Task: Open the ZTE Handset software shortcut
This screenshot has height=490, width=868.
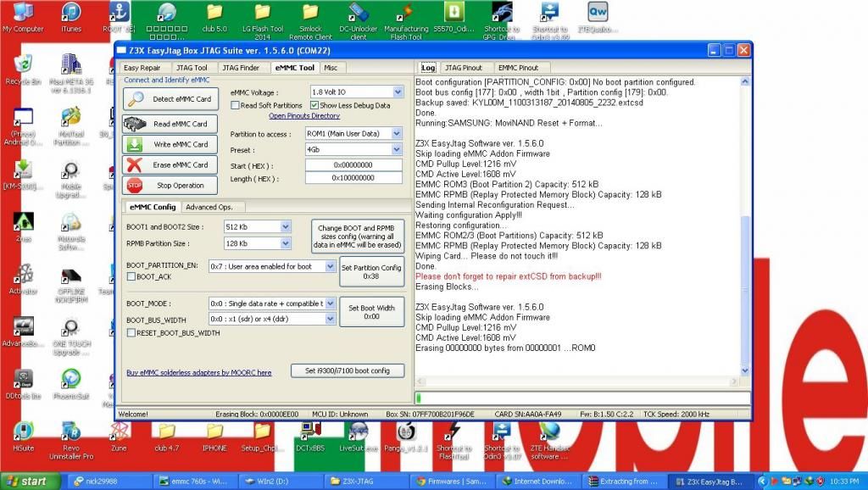Action: click(549, 442)
